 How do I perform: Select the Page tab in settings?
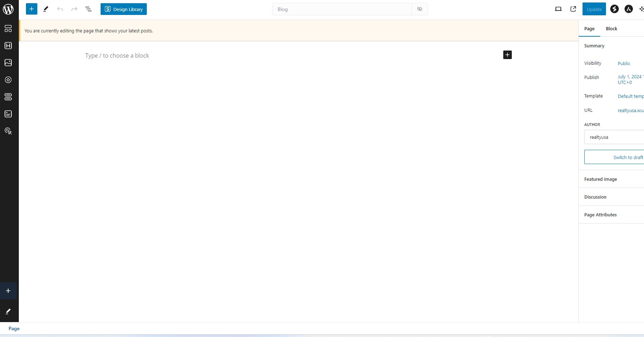(589, 29)
